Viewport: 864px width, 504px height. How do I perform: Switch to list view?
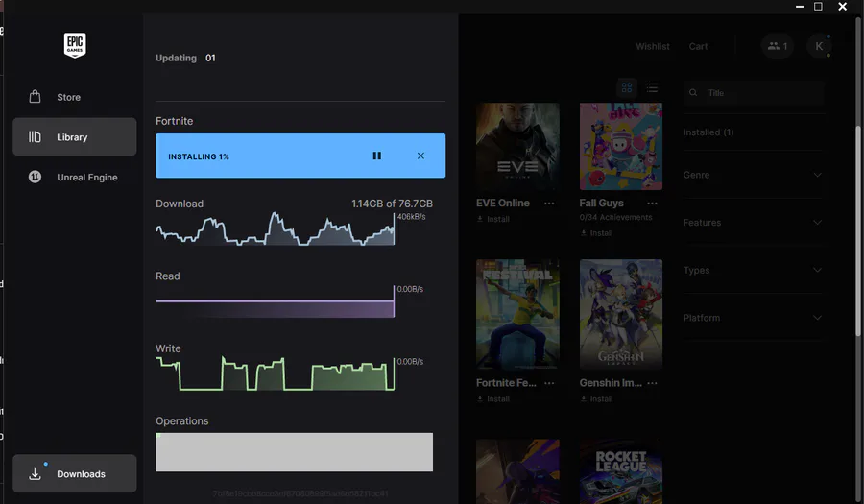tap(652, 87)
